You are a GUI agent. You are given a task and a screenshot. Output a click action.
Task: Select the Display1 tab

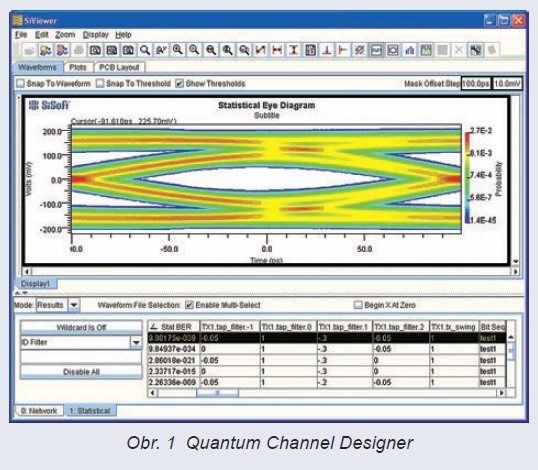(x=35, y=284)
